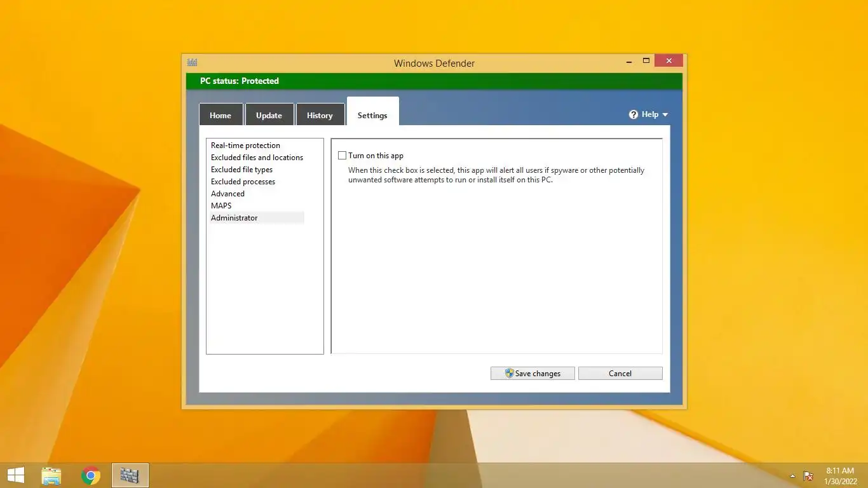This screenshot has height=488, width=868.
Task: Click the Cancel button
Action: [620, 374]
